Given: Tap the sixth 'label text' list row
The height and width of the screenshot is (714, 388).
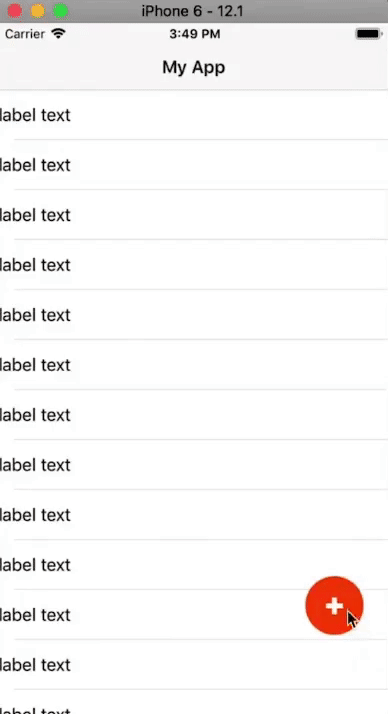Looking at the screenshot, I should click(194, 365).
